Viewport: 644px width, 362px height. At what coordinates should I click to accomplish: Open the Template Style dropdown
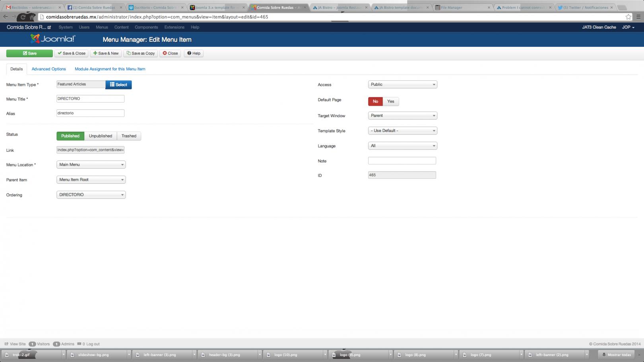coord(403,131)
